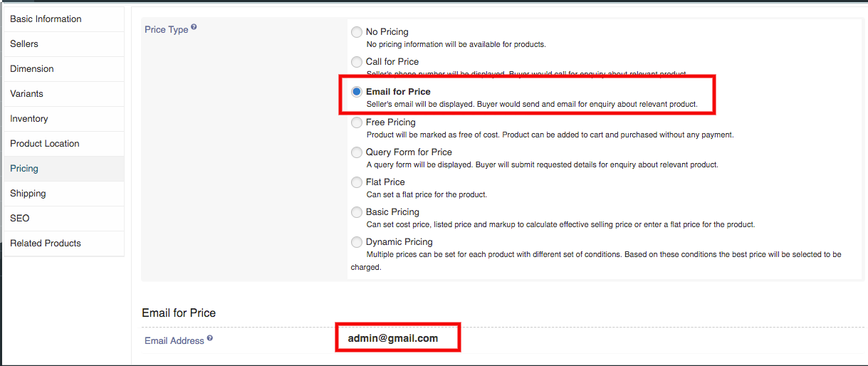Switch to the Variants tab
The height and width of the screenshot is (366, 868).
(27, 94)
